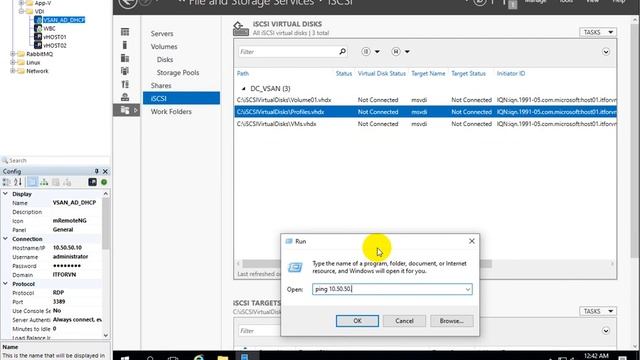This screenshot has height=360, width=640.
Task: Open the Open combo box dropdown in Run
Action: point(468,289)
